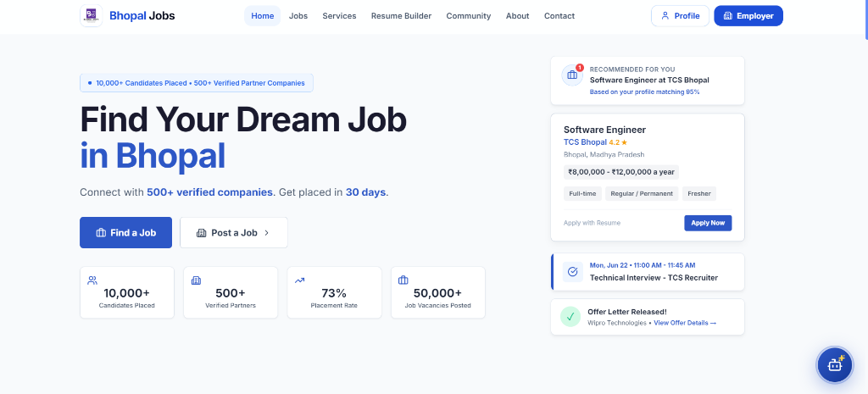Click the star rating icon next to TCS Bhopal
Image resolution: width=868 pixels, height=394 pixels.
624,142
